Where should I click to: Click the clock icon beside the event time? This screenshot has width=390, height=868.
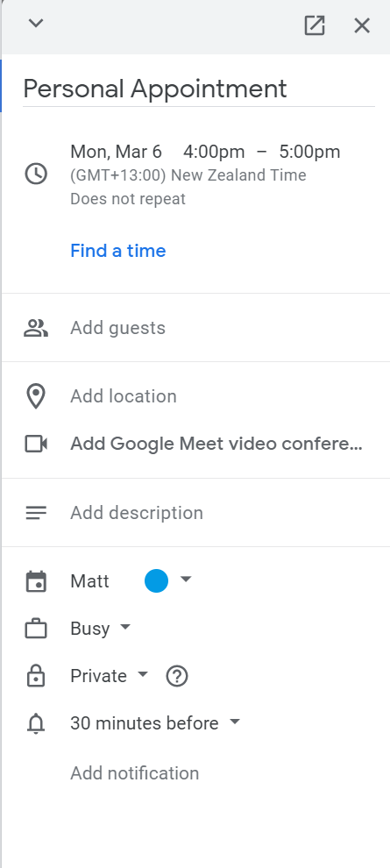click(36, 174)
